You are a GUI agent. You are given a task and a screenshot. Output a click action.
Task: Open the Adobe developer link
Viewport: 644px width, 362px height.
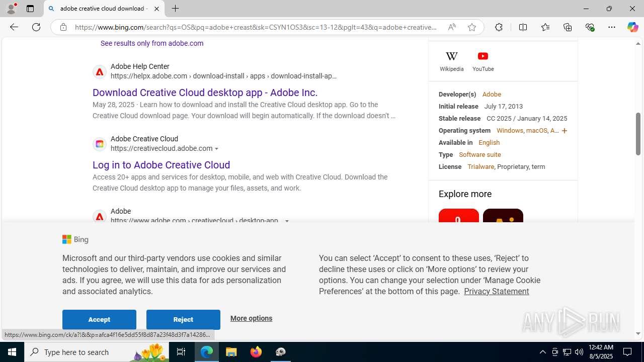pos(492,95)
